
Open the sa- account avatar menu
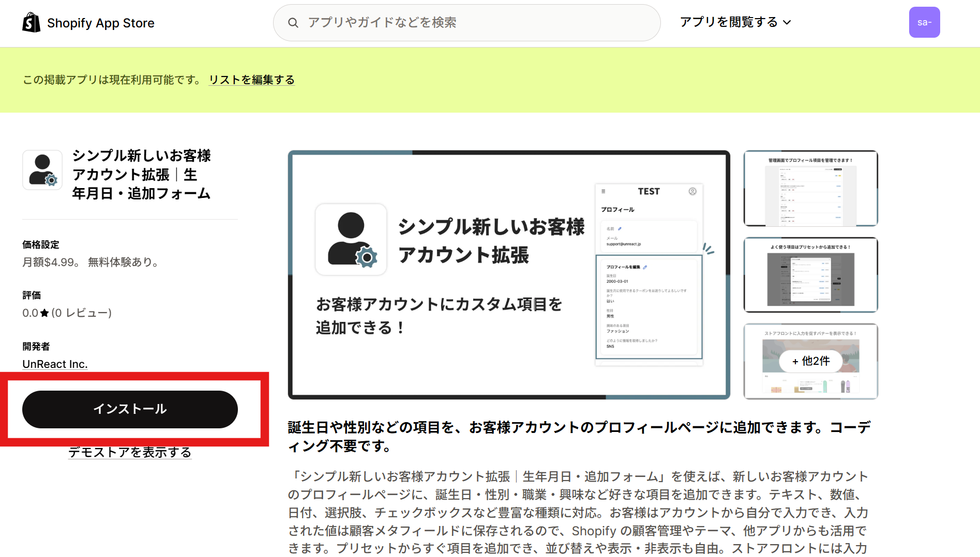tap(924, 22)
